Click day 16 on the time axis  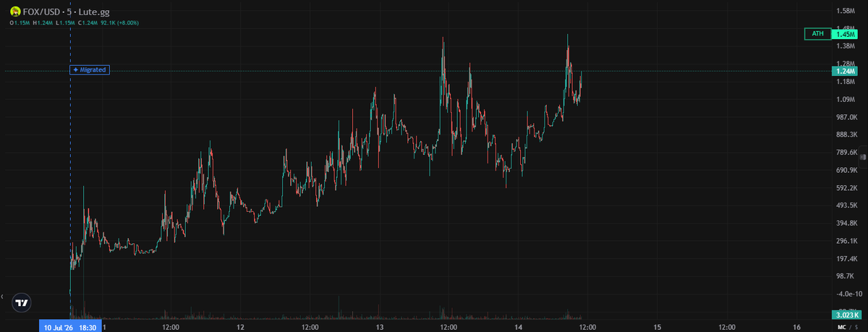796,327
